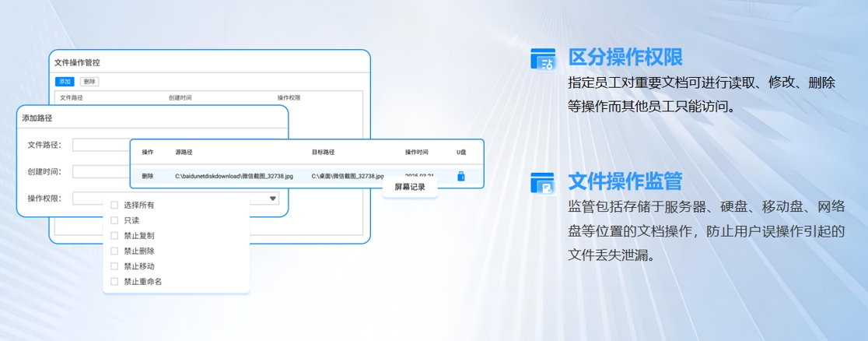
Task: Open the 操作权限 dropdown arrow
Action: point(272,199)
